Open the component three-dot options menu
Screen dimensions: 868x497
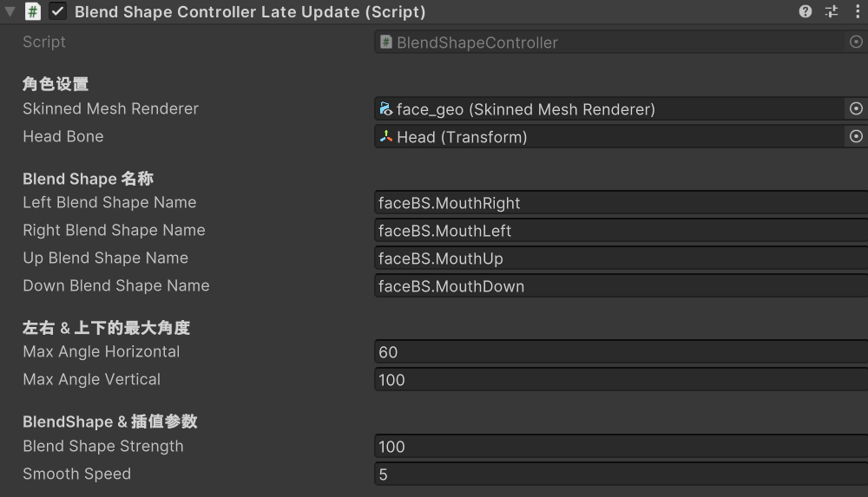857,11
